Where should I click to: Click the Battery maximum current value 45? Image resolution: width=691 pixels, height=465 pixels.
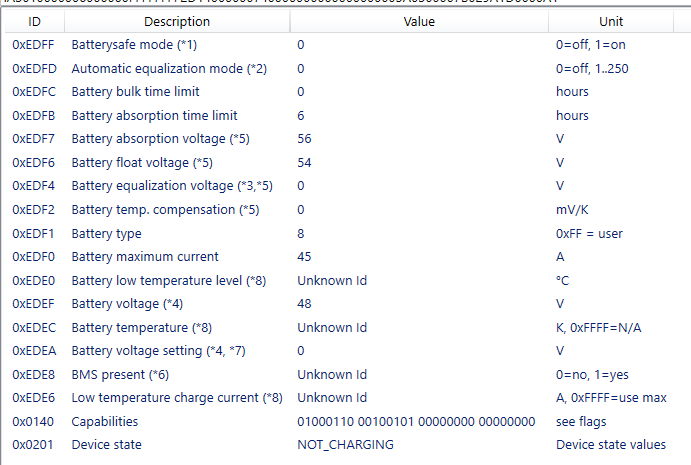pyautogui.click(x=304, y=257)
